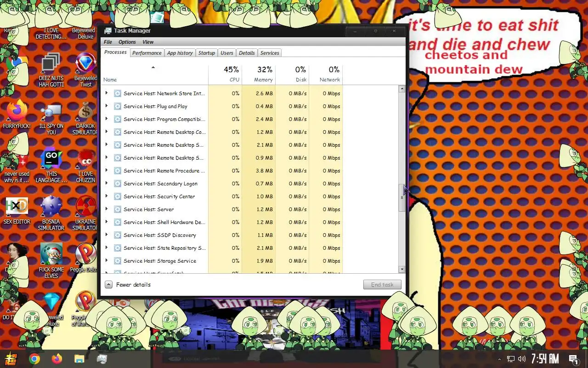Image resolution: width=588 pixels, height=368 pixels.
Task: Click the process list scrollbar thumb
Action: point(402,197)
